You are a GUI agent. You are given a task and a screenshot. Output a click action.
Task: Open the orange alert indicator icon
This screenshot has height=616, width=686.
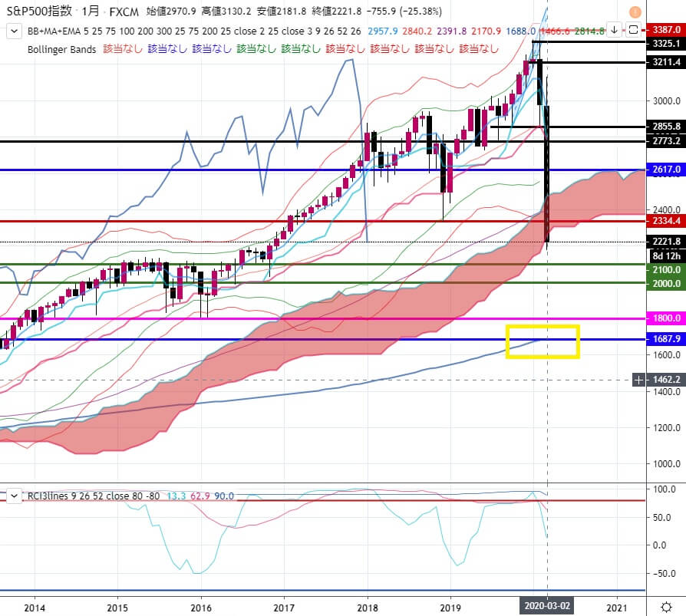coord(635,12)
